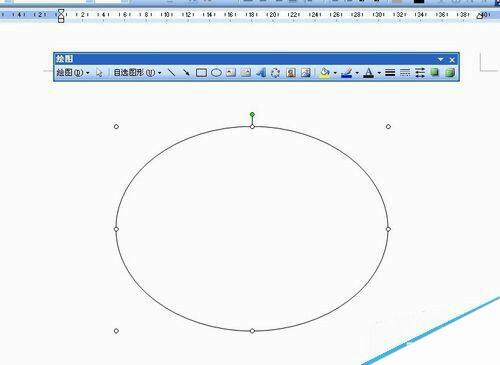Viewport: 500px width, 365px height.
Task: Click the ellipse's left-middle sizing handle
Action: pyautogui.click(x=116, y=229)
